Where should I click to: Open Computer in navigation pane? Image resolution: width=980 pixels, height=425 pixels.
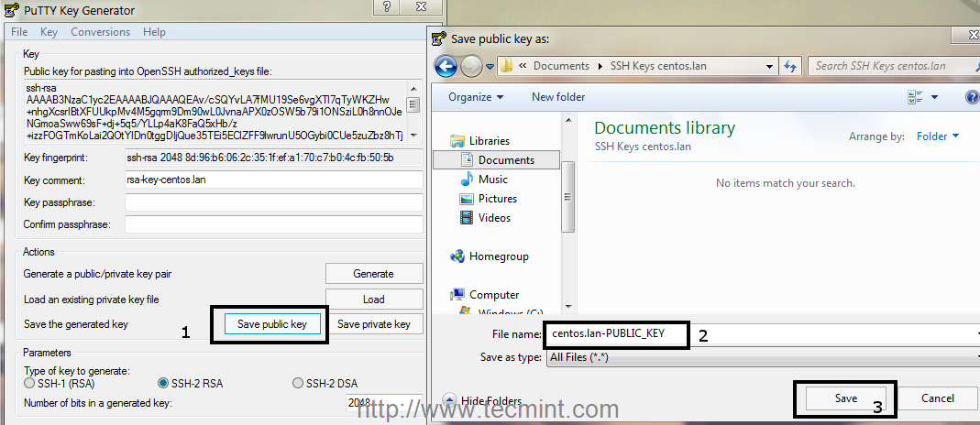click(494, 295)
